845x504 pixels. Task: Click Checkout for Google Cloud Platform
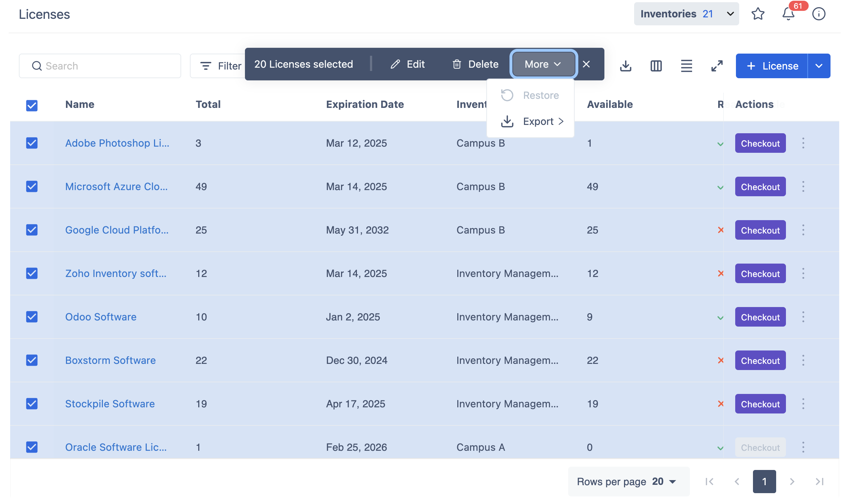760,230
